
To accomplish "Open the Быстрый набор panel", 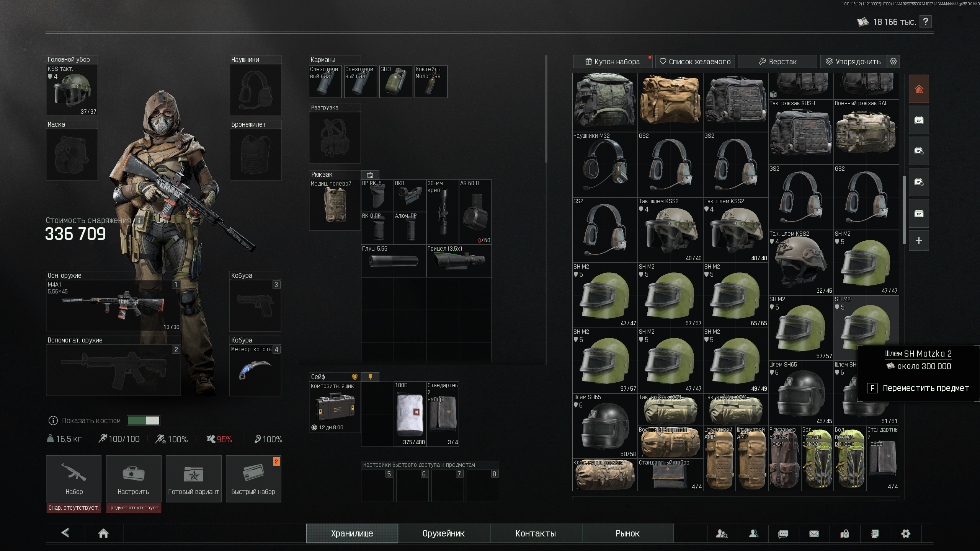I will tap(253, 478).
